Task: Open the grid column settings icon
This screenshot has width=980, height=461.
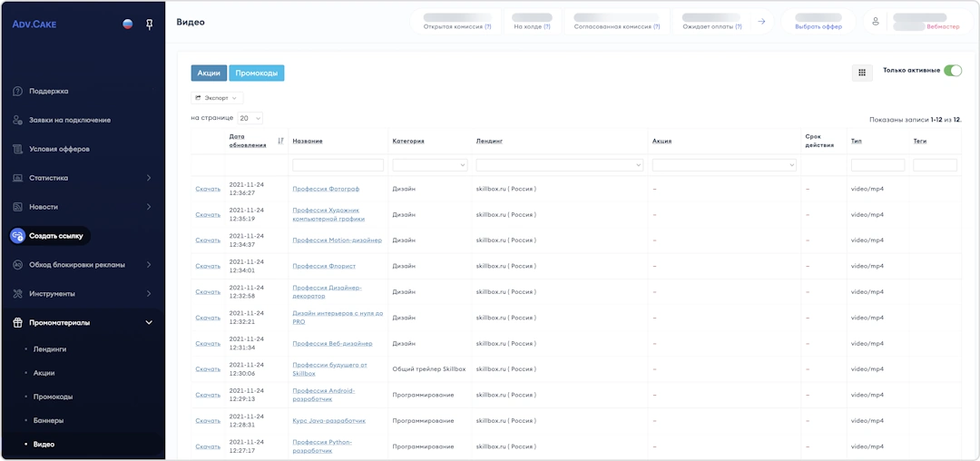Action: pos(861,73)
